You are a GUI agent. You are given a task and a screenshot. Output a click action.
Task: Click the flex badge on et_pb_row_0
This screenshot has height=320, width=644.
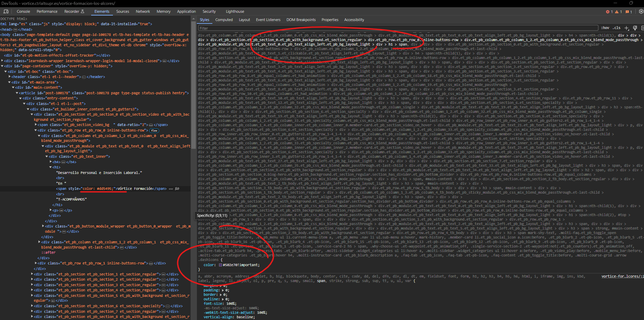[154, 130]
